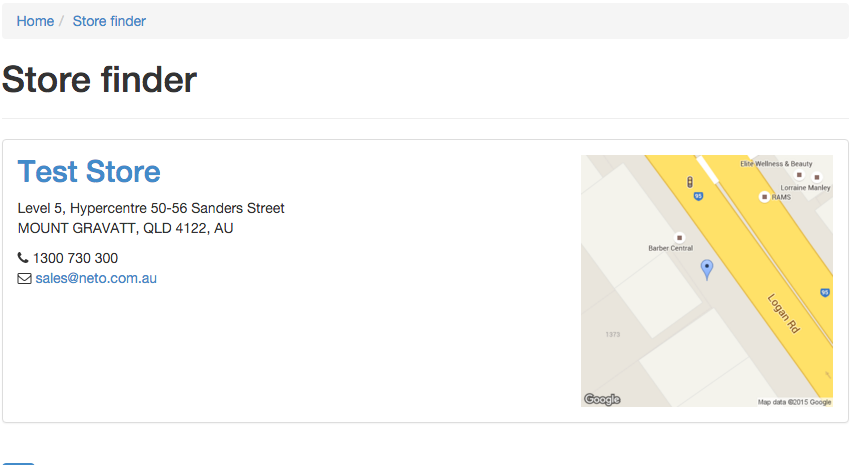
Task: Click the blue map location pin
Action: coord(707,268)
